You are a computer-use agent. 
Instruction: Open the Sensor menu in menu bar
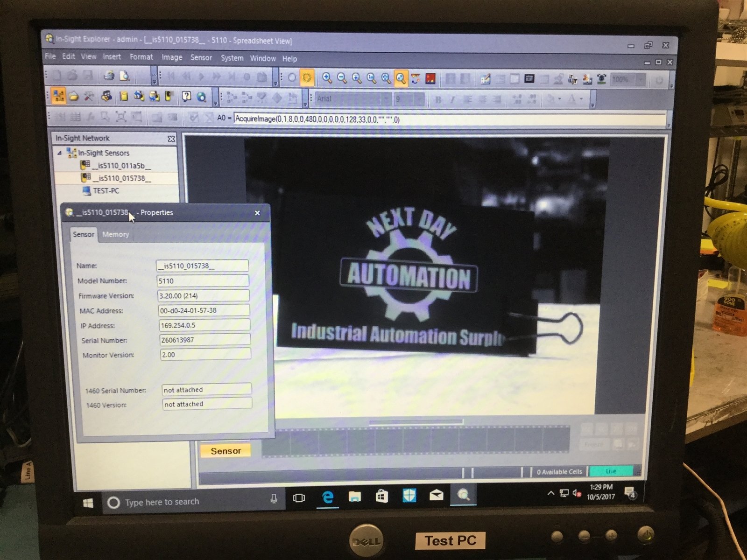(201, 57)
